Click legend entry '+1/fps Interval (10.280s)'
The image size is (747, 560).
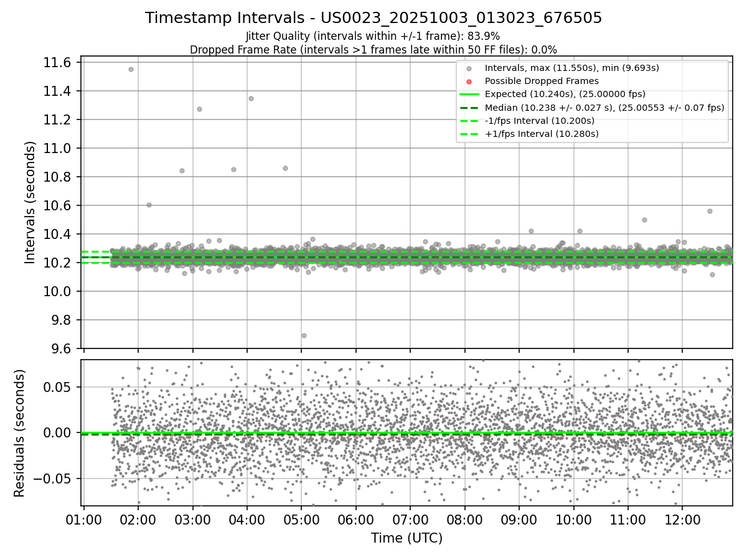[x=542, y=133]
